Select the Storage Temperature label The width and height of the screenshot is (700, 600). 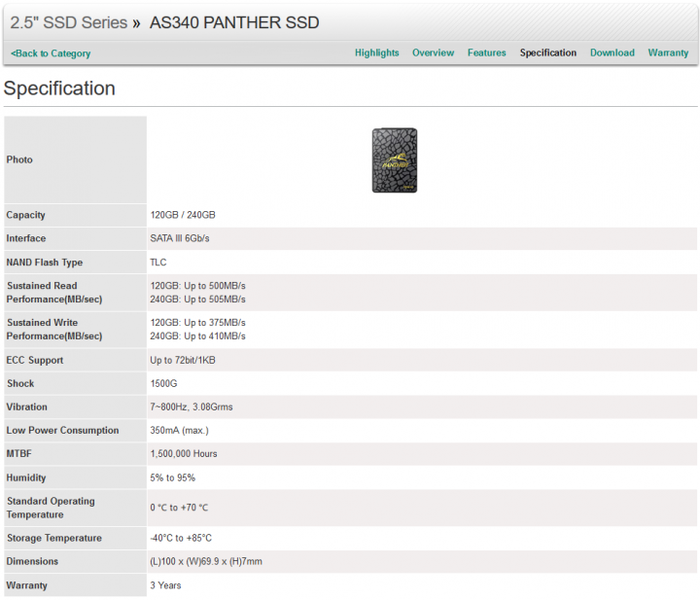(x=54, y=539)
